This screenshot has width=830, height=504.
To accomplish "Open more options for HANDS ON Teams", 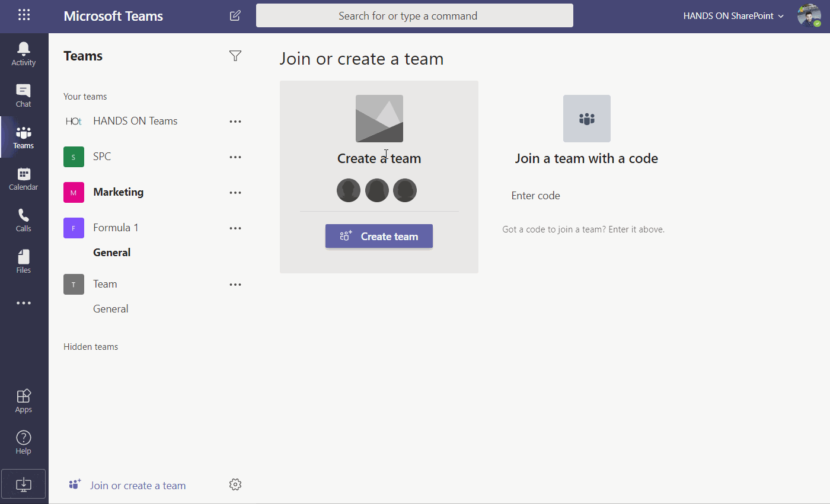I will [235, 122].
